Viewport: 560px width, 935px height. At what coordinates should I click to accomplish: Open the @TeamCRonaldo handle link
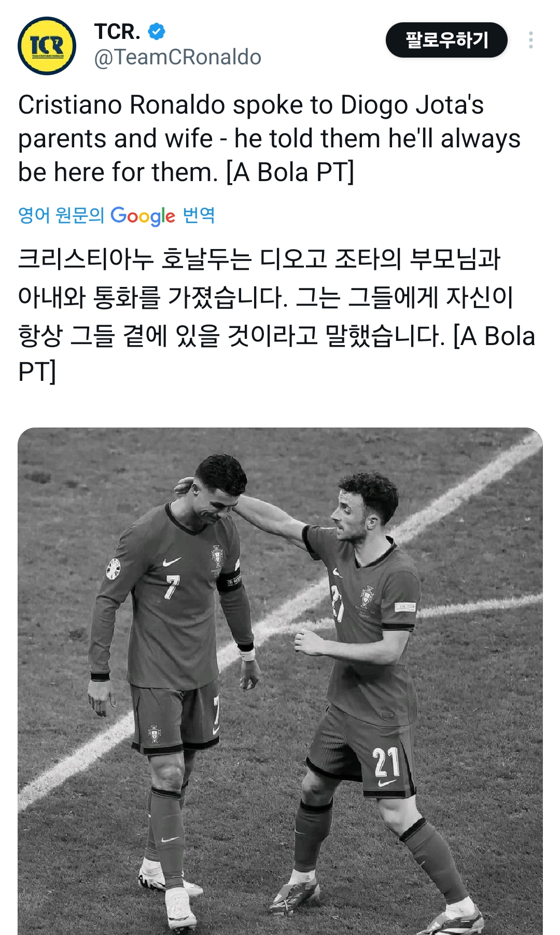click(x=178, y=57)
